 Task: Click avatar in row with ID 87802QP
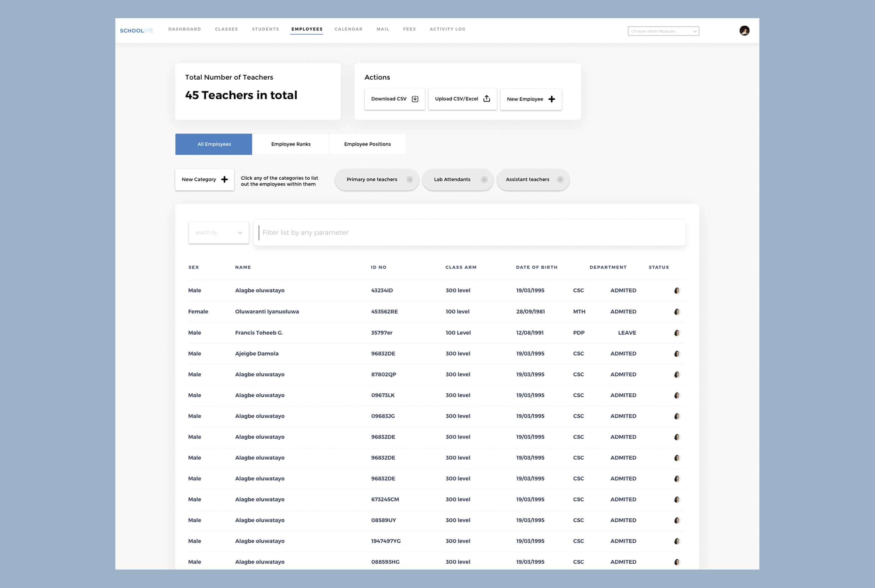[677, 375]
